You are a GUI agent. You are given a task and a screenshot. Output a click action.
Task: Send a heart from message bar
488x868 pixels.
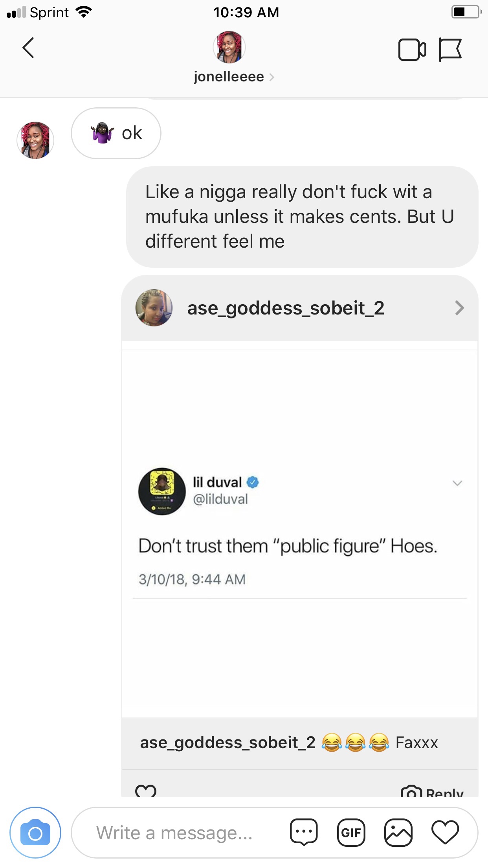pyautogui.click(x=445, y=833)
